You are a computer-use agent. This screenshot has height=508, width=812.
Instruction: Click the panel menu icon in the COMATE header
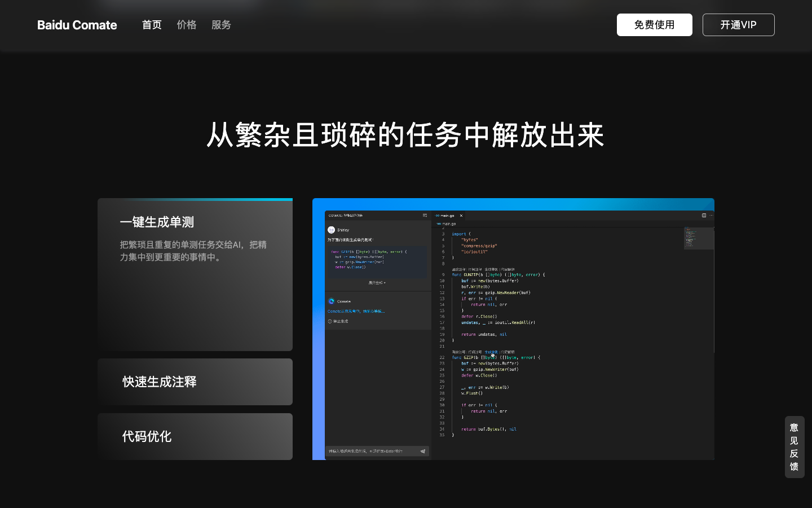tap(425, 215)
